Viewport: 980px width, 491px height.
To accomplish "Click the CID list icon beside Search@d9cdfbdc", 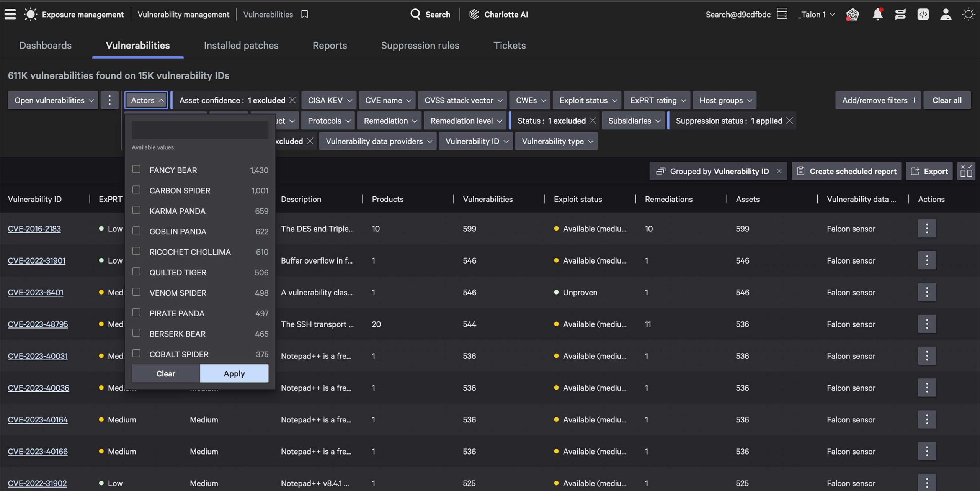I will point(782,14).
